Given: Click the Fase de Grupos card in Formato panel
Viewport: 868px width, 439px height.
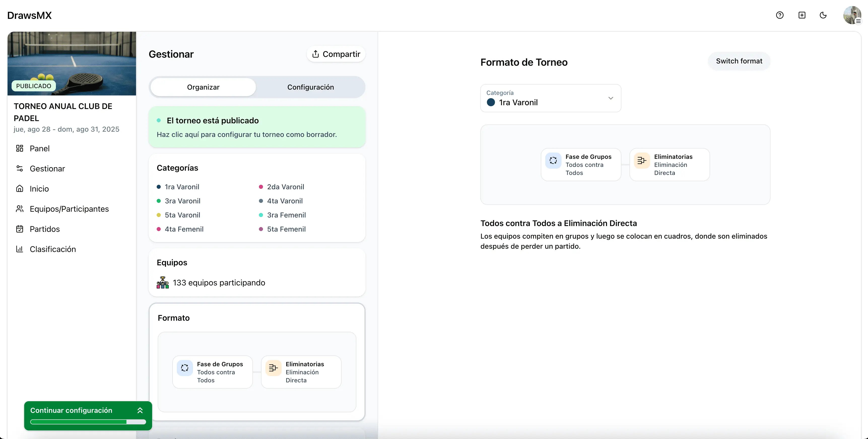Looking at the screenshot, I should [x=212, y=372].
